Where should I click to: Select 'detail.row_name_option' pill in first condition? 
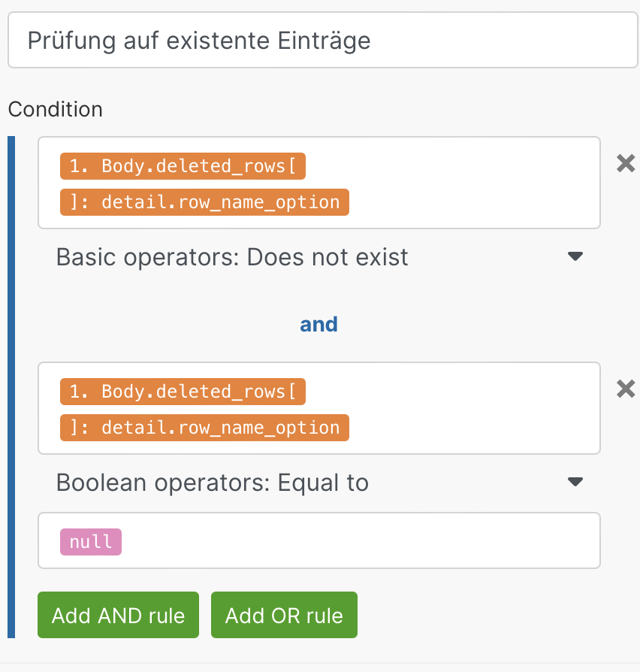pos(204,202)
